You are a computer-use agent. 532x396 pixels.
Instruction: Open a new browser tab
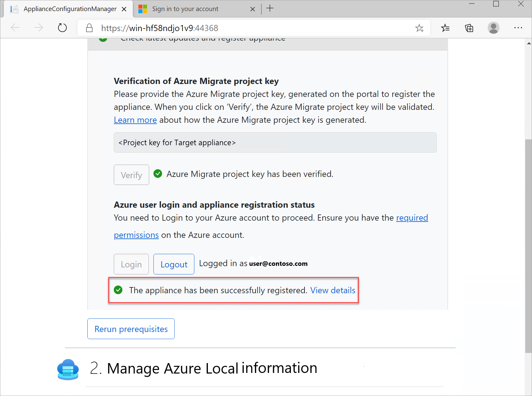270,8
